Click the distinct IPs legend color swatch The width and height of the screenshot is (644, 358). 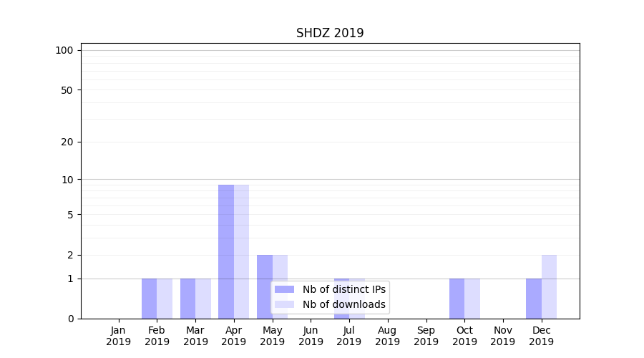point(284,289)
